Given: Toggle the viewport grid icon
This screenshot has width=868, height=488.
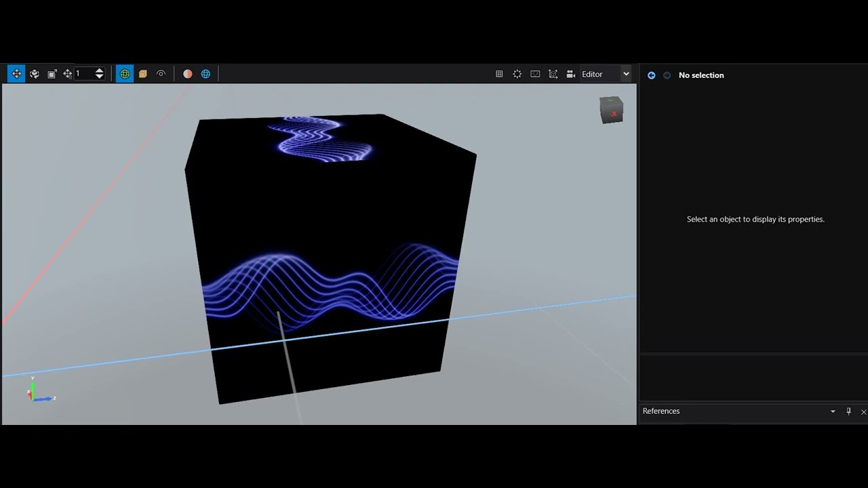Looking at the screenshot, I should pyautogui.click(x=499, y=74).
